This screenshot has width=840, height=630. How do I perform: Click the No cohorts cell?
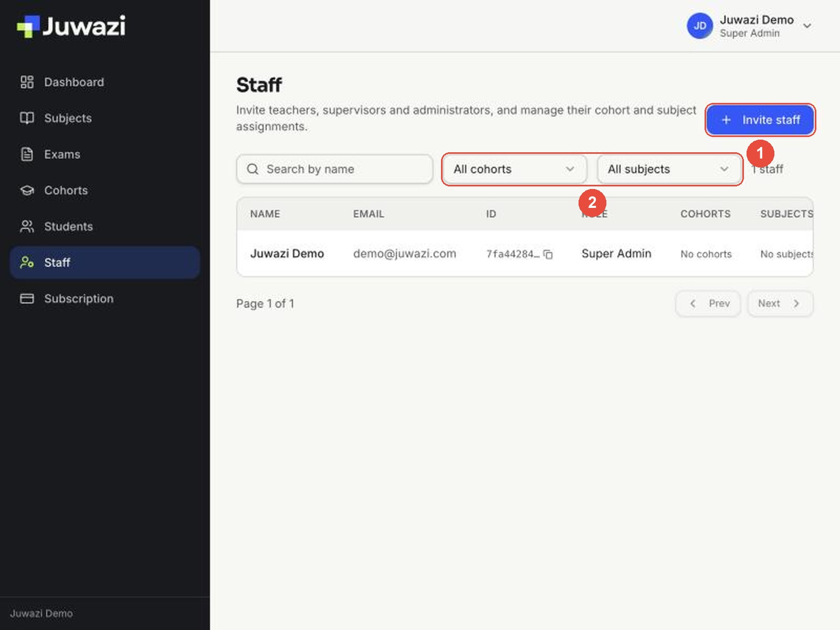[x=706, y=254]
